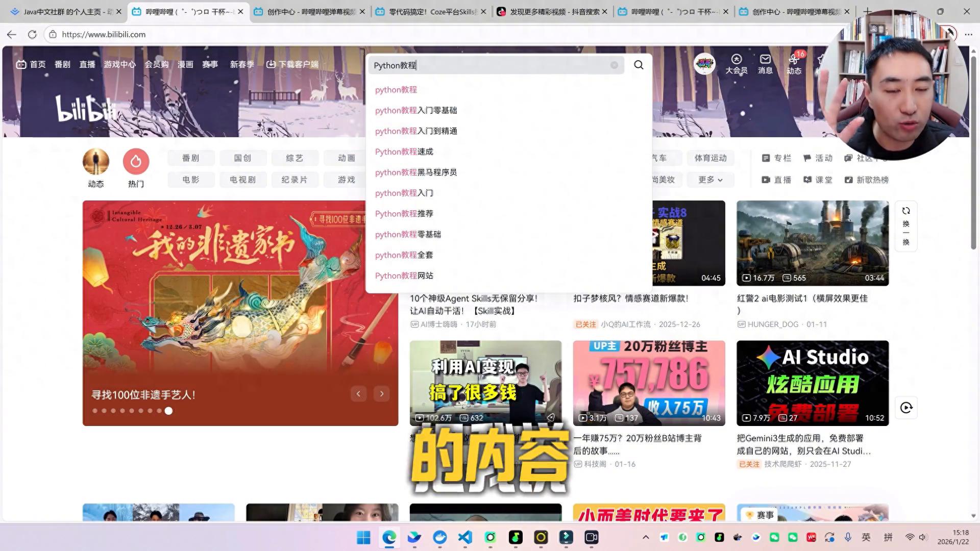Click the 动态 notification icon with badge 16

coord(794,64)
